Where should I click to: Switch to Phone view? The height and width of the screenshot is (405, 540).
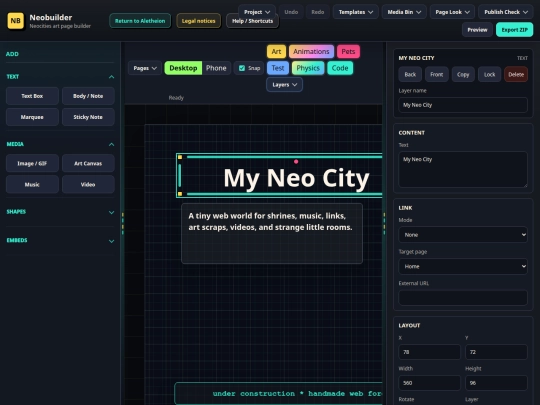[x=216, y=68]
